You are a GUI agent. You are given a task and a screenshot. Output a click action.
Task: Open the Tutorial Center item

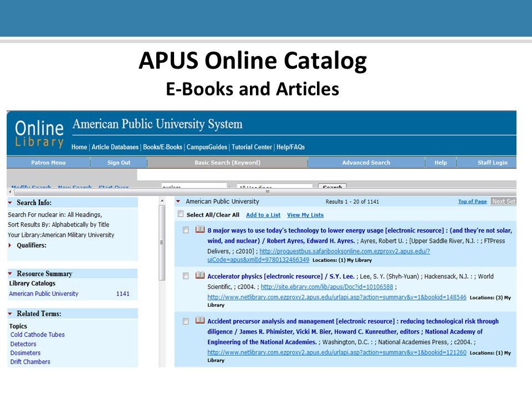[252, 147]
